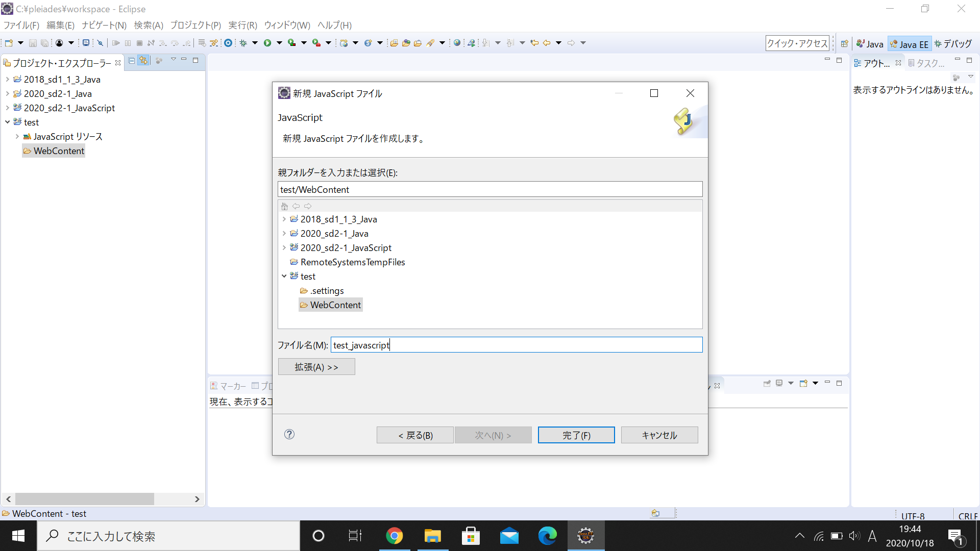Launch Google Chrome from the taskbar
Image resolution: width=980 pixels, height=551 pixels.
[x=395, y=536]
